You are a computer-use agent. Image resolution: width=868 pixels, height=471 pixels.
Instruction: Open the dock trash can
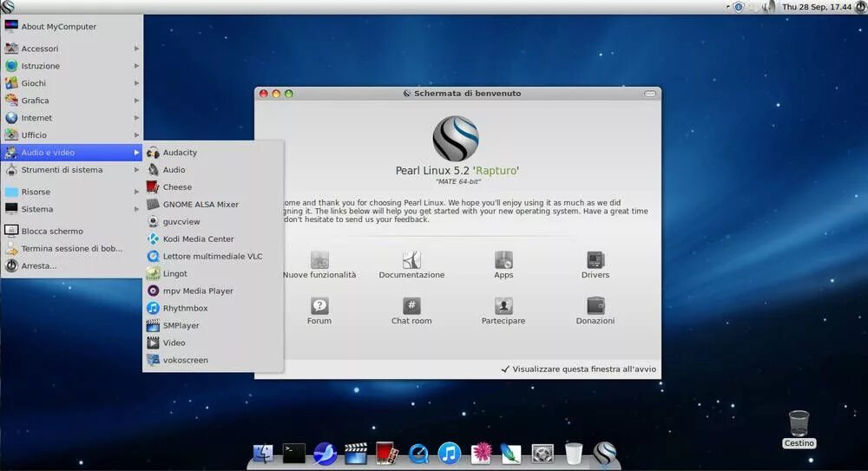coord(574,454)
